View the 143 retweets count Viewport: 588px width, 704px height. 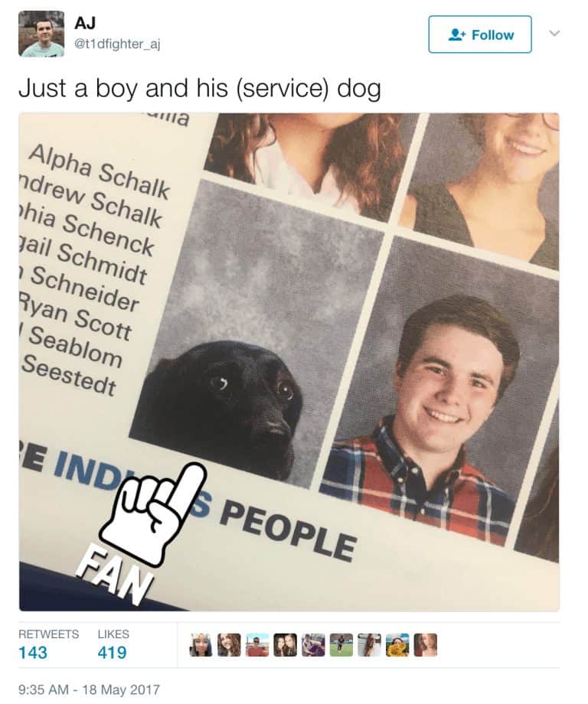(x=33, y=653)
